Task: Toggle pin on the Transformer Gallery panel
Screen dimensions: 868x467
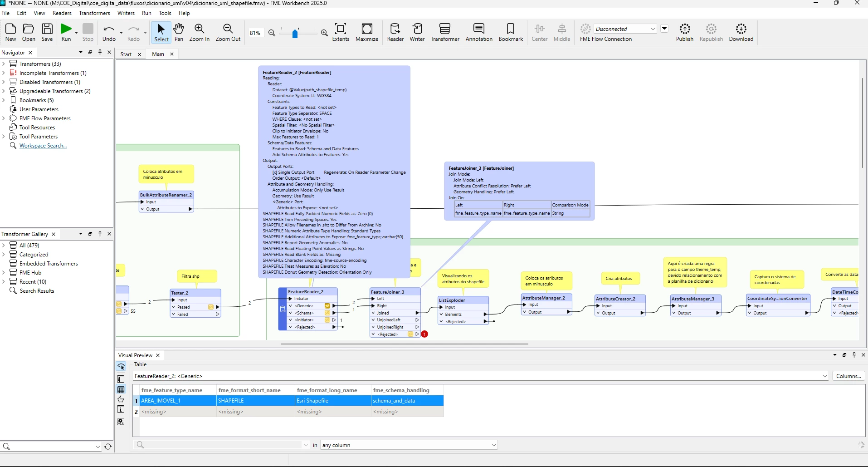Action: coord(100,234)
